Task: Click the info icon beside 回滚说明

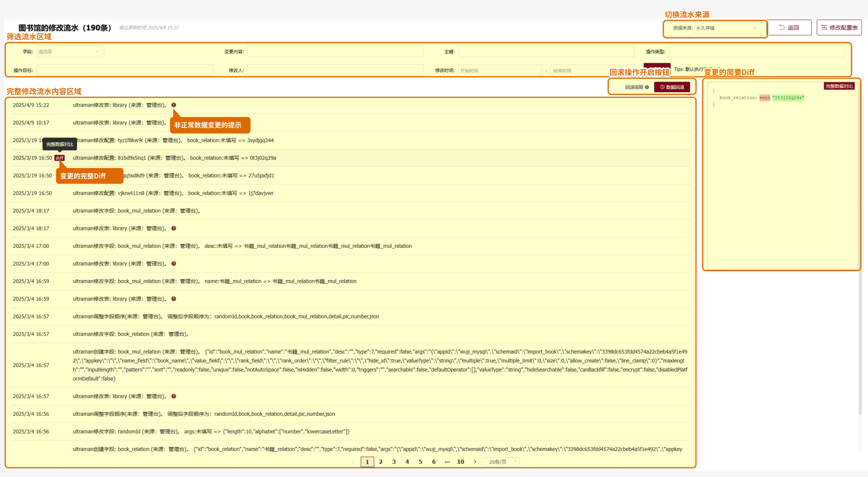Action: [647, 87]
